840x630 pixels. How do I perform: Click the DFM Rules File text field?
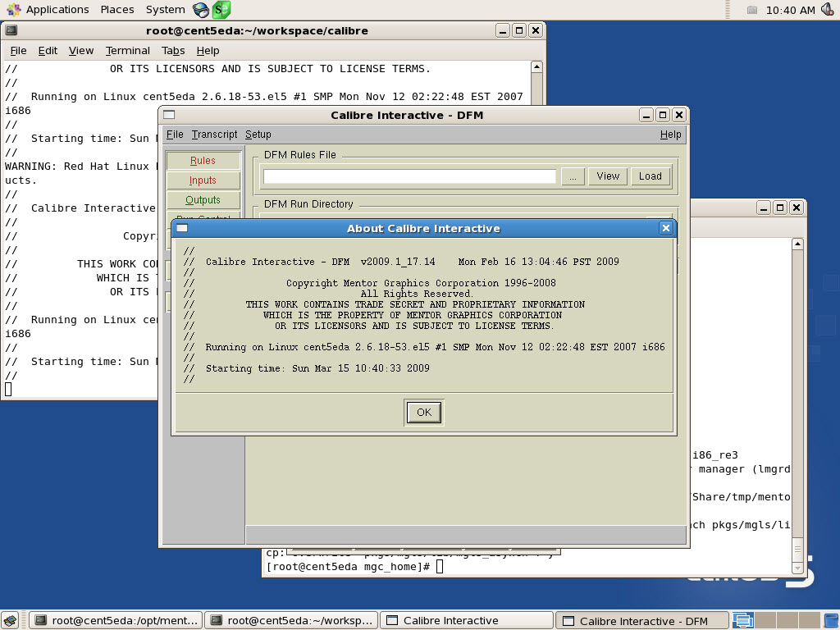pyautogui.click(x=410, y=176)
